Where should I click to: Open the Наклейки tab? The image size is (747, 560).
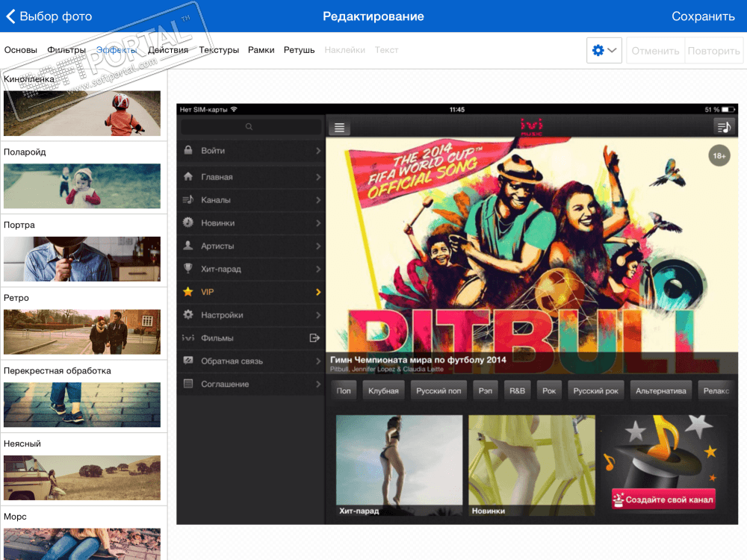coord(344,50)
